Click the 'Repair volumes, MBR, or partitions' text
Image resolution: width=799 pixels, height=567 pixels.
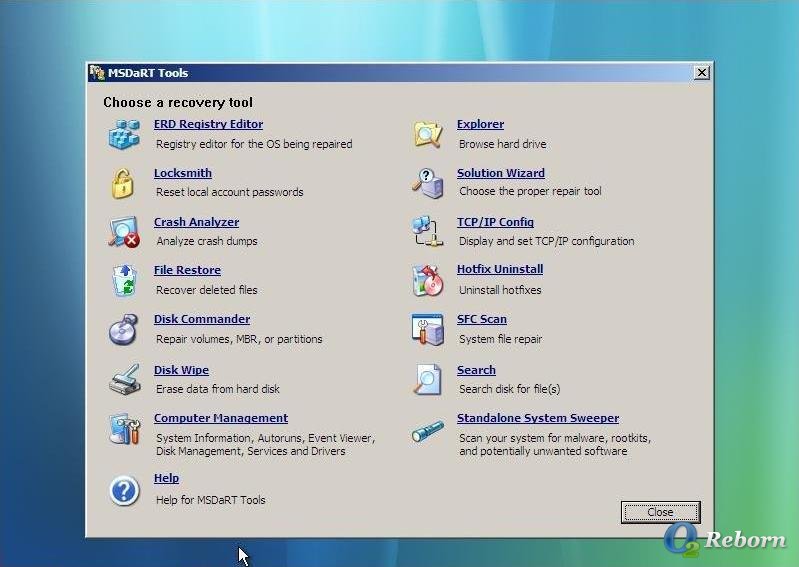coord(239,339)
